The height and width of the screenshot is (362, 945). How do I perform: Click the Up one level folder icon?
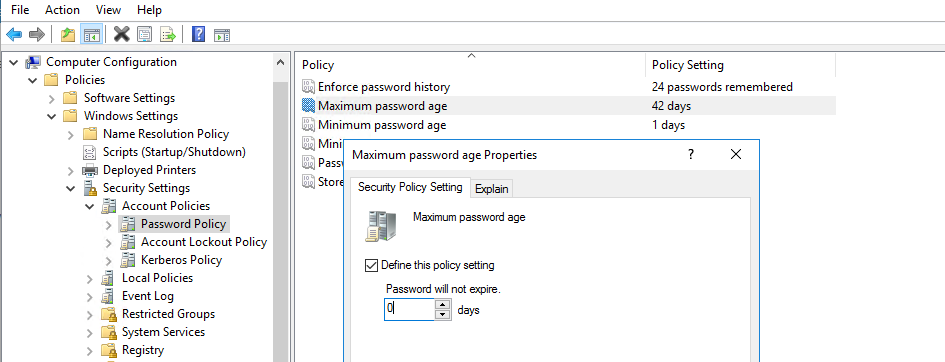[x=68, y=34]
